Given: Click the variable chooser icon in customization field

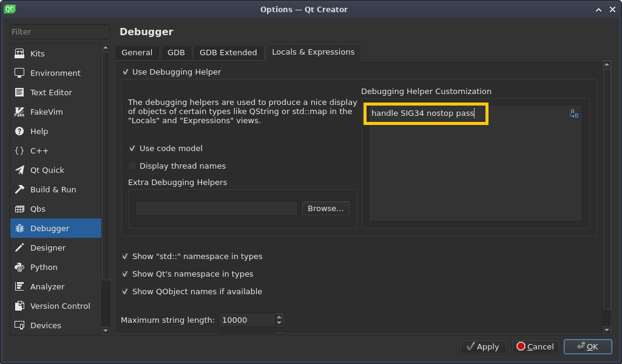Looking at the screenshot, I should point(573,114).
